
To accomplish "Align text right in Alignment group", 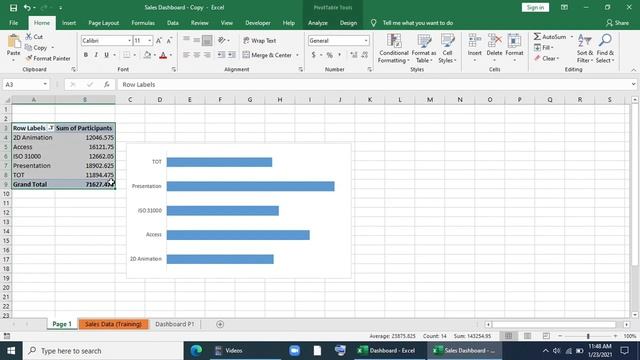I will [207, 55].
